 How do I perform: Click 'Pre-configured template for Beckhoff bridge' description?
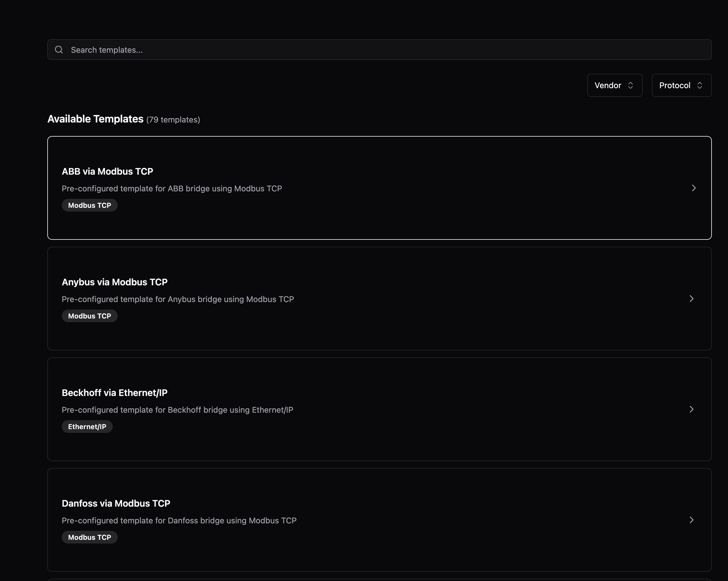[x=178, y=410]
